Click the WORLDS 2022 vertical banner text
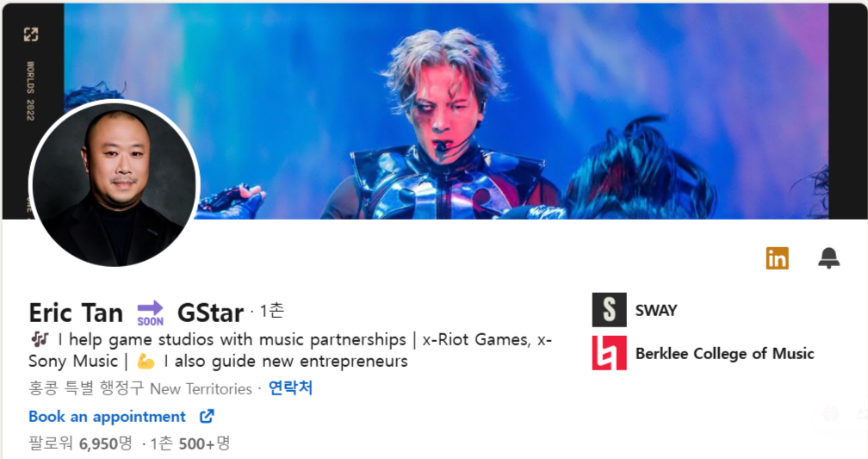The height and width of the screenshot is (459, 868). (x=30, y=90)
